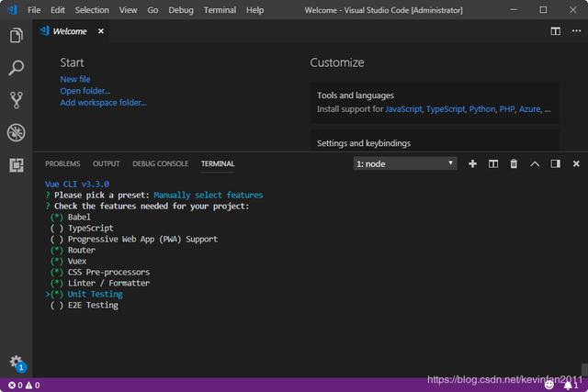The width and height of the screenshot is (588, 392).
Task: Click the PHP support link
Action: click(507, 109)
